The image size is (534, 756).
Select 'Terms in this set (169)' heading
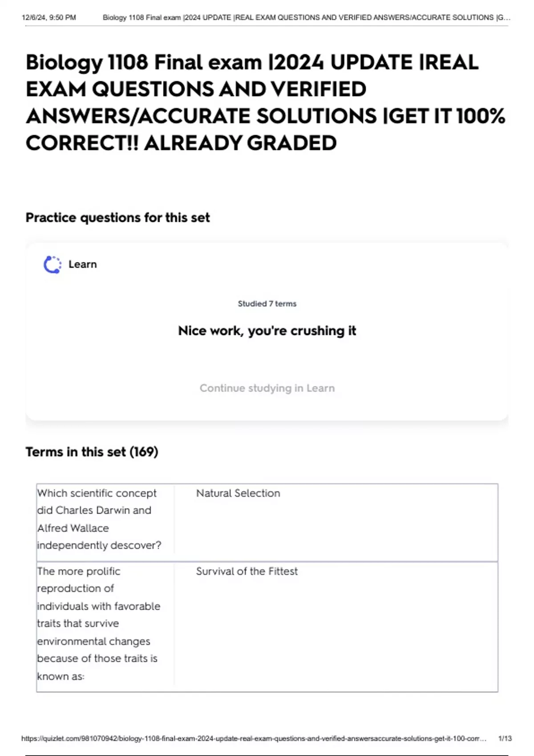(x=92, y=452)
